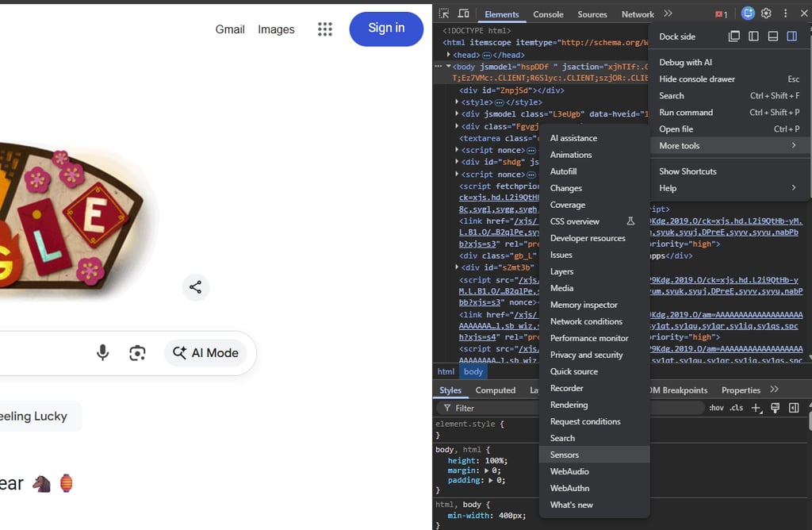Click the three-dot customize DevTools menu
This screenshot has height=530, width=812.
click(785, 13)
